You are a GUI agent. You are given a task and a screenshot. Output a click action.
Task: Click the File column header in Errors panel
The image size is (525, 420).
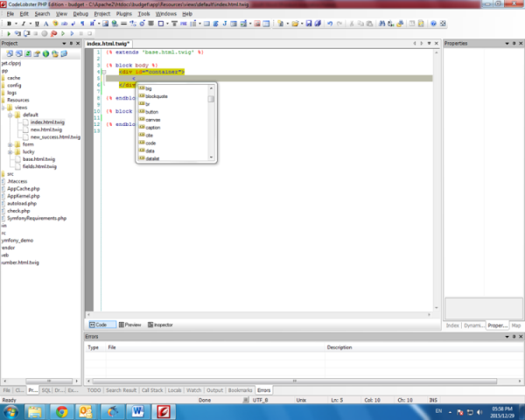(112, 347)
